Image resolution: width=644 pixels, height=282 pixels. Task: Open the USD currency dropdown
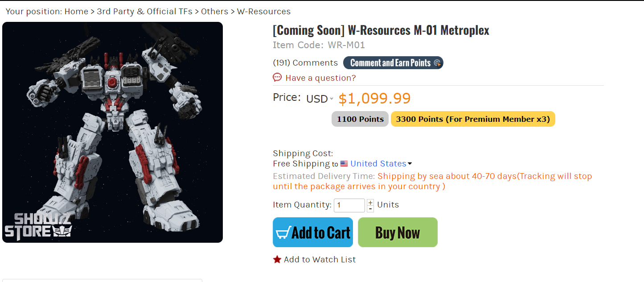pos(320,99)
